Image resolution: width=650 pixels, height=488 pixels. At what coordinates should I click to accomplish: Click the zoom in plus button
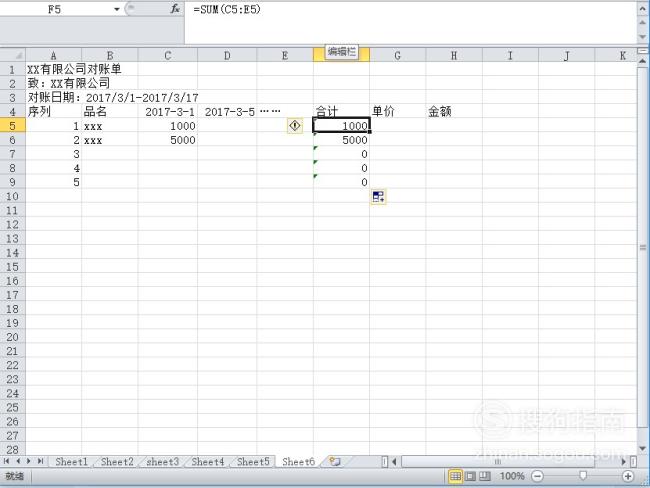click(628, 476)
